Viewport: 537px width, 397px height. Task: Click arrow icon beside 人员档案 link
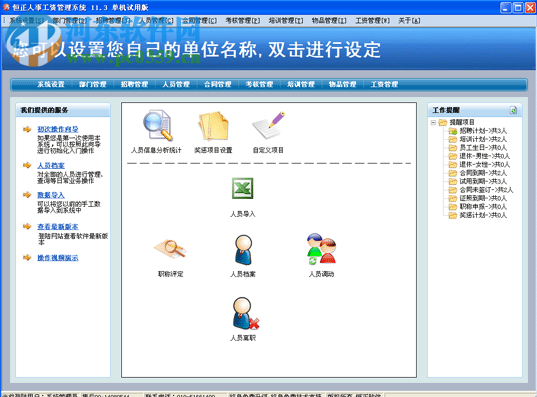pos(27,165)
